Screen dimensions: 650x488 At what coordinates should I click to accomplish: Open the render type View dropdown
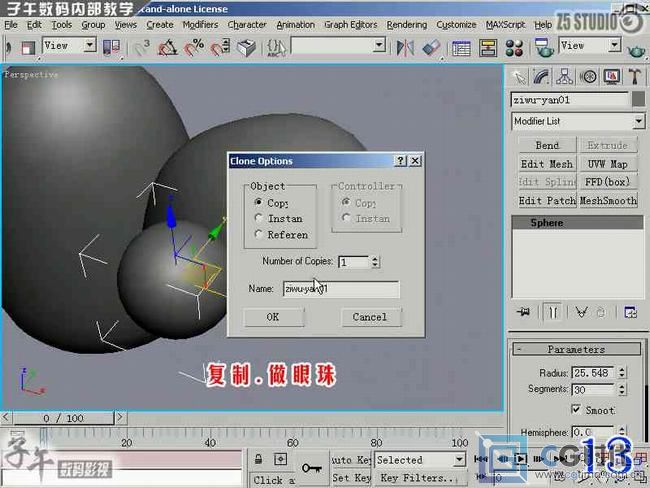click(614, 45)
